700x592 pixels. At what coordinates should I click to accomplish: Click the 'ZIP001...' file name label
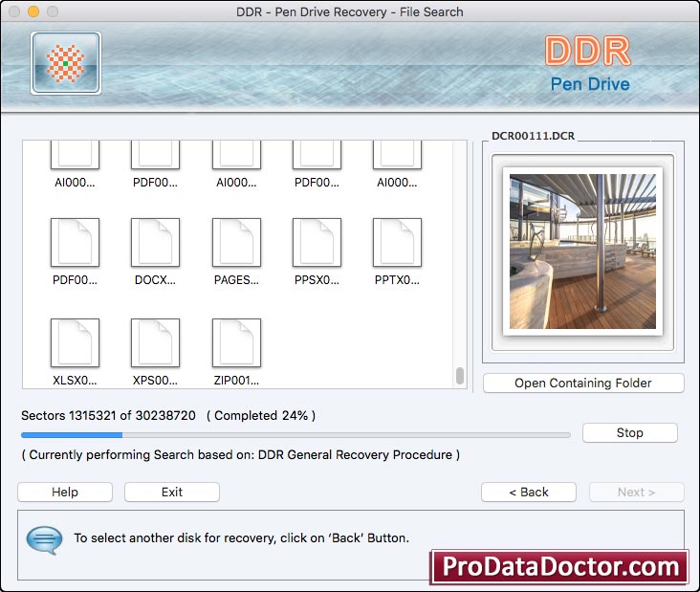tap(236, 381)
